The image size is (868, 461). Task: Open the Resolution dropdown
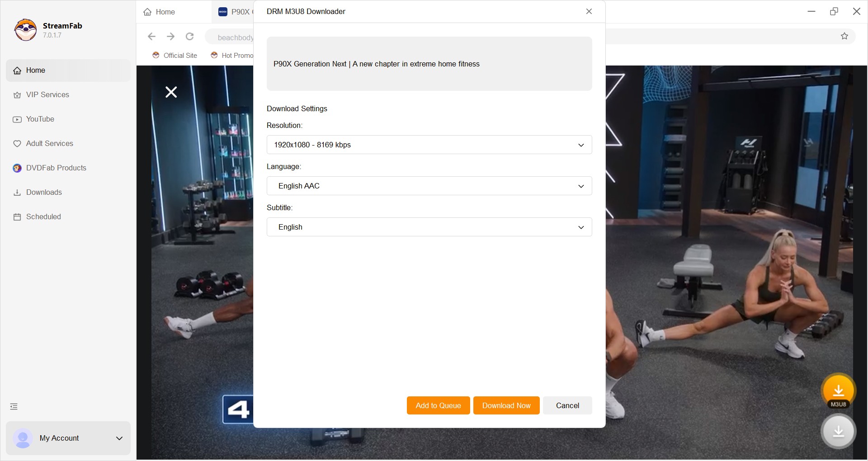pyautogui.click(x=429, y=145)
